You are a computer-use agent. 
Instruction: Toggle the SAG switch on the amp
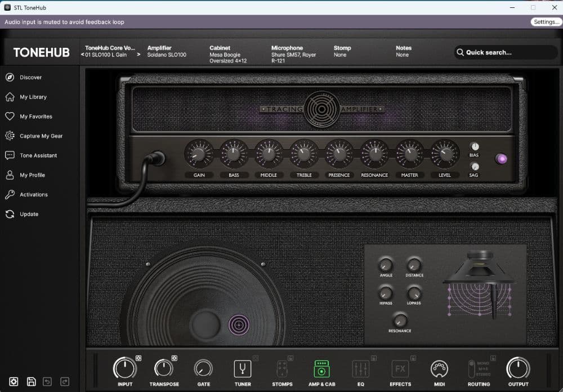[475, 167]
